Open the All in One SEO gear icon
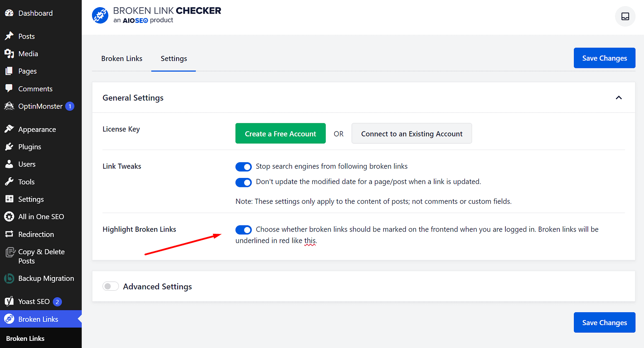 pyautogui.click(x=9, y=216)
